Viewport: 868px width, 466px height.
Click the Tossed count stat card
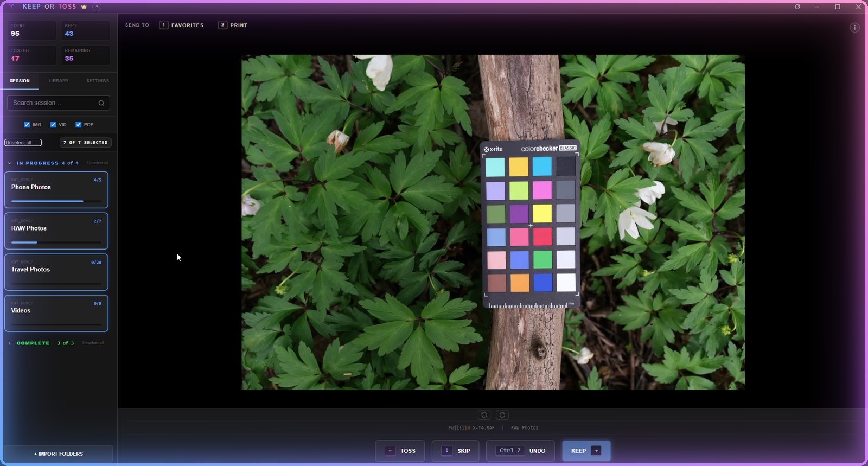point(31,55)
